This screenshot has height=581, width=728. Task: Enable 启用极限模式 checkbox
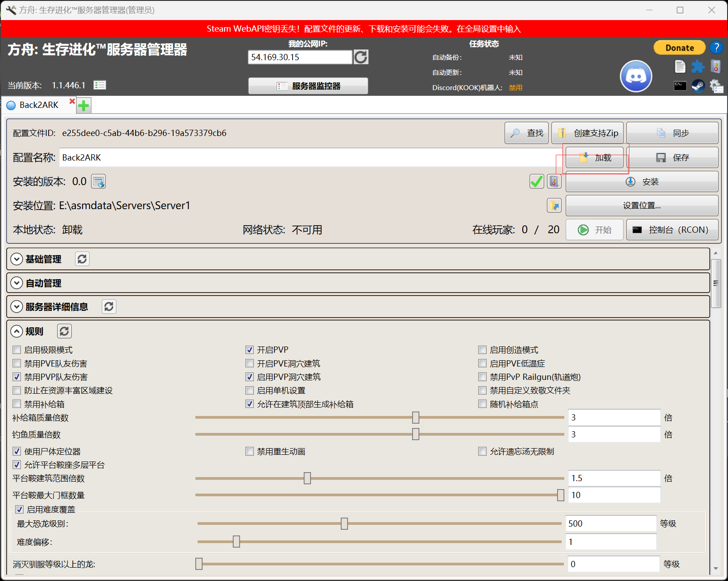pos(17,350)
